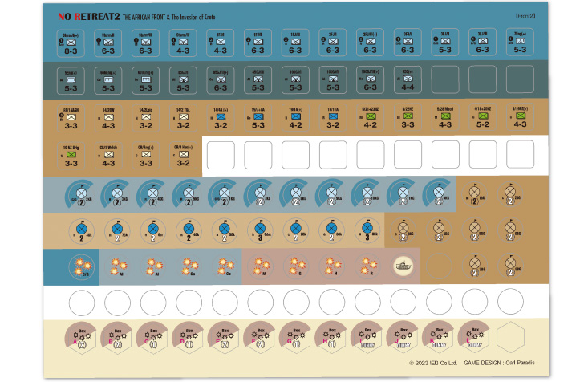Select the ship counter
Image resolution: width=588 pixels, height=382 pixels.
coord(403,266)
